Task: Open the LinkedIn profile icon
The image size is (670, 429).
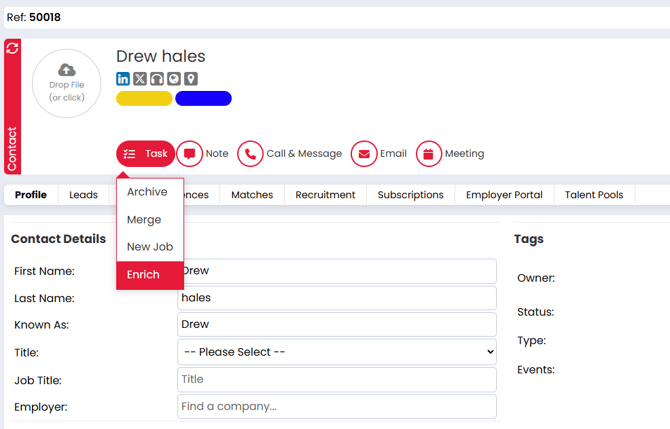Action: point(123,78)
